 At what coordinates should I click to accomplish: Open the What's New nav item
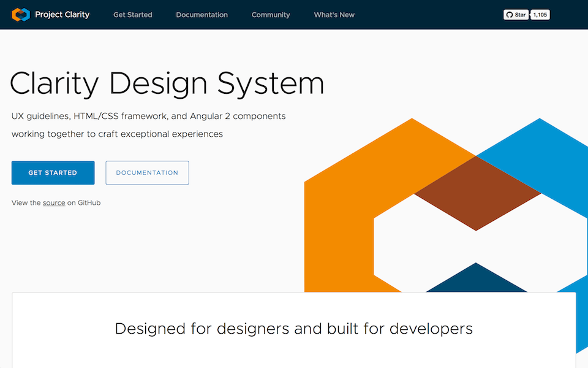coord(334,15)
